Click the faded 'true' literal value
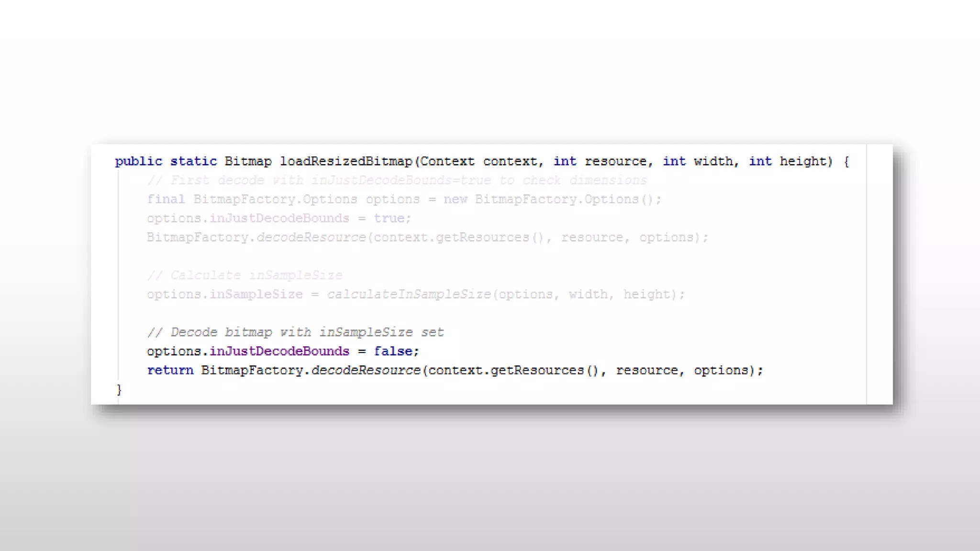The height and width of the screenshot is (551, 980). coord(389,219)
